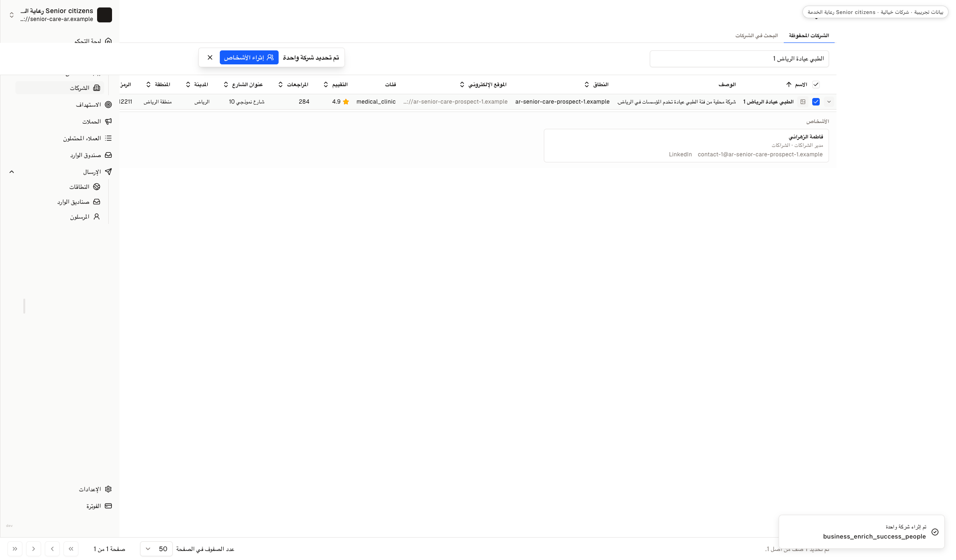This screenshot has width=956, height=560.
Task: Open المرسلون person icon sub-item
Action: point(97,217)
